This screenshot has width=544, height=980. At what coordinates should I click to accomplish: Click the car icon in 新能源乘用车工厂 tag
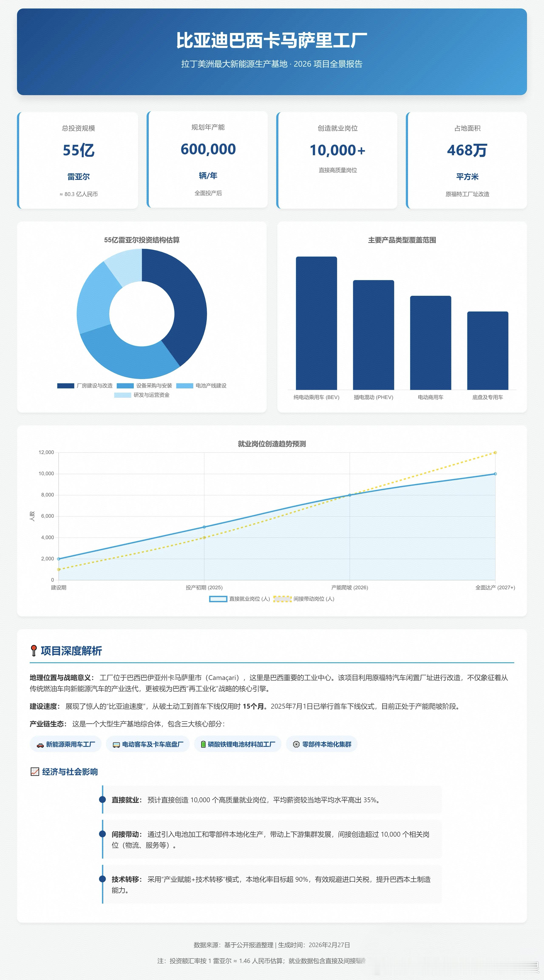pyautogui.click(x=40, y=745)
